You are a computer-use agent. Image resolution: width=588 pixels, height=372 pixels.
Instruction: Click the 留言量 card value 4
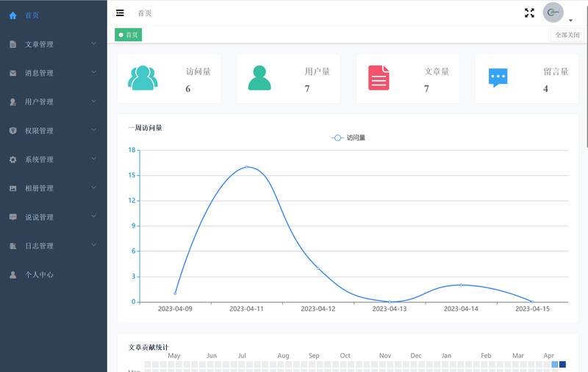[x=545, y=89]
